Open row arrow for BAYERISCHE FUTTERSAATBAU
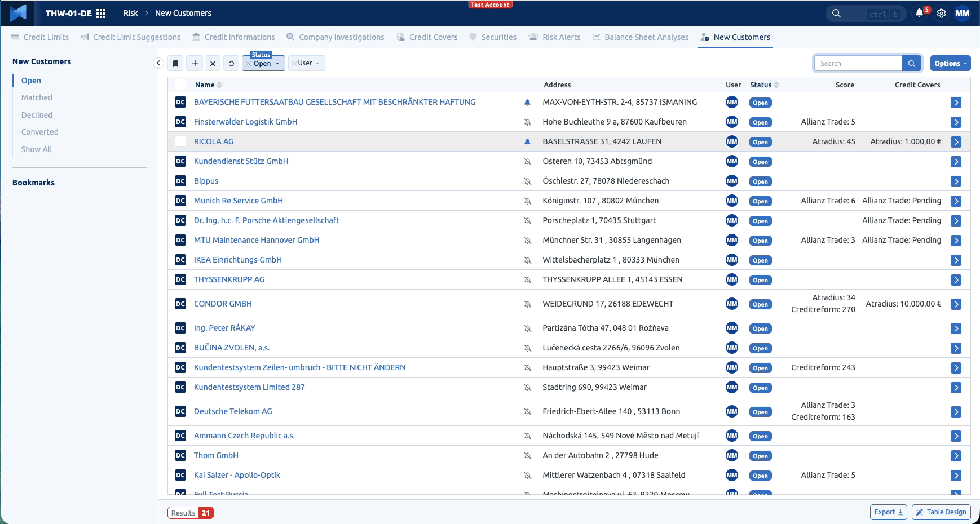 pyautogui.click(x=956, y=103)
